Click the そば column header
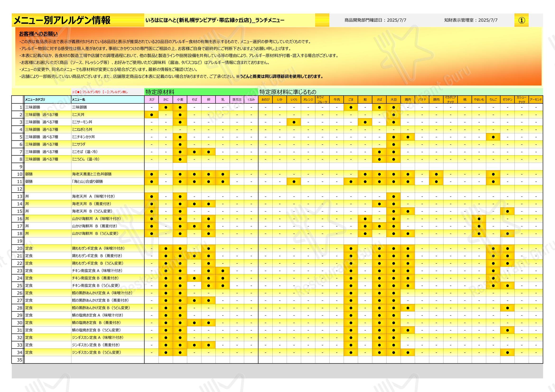Viewport: 555px width, 392px height. (x=194, y=100)
